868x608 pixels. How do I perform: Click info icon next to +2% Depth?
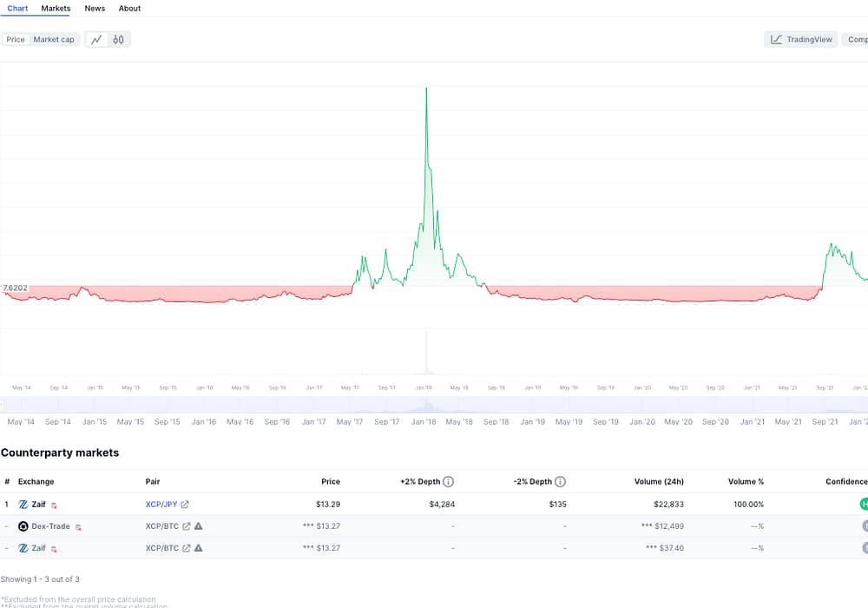[448, 481]
